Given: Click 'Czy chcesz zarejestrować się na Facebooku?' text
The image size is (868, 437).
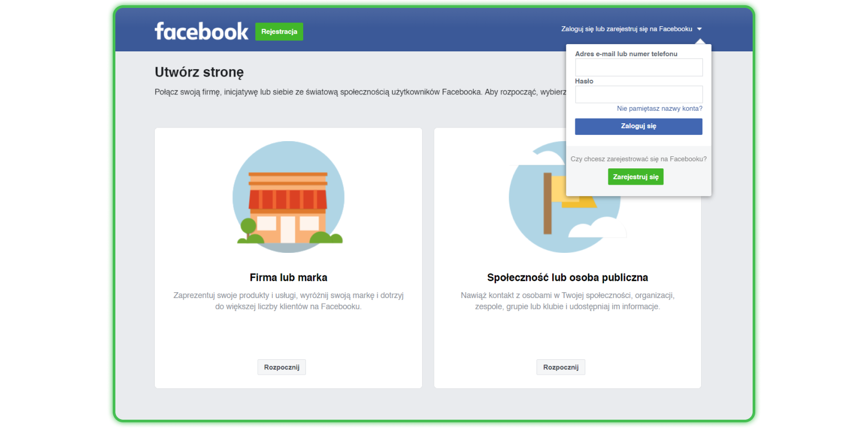Looking at the screenshot, I should click(639, 159).
